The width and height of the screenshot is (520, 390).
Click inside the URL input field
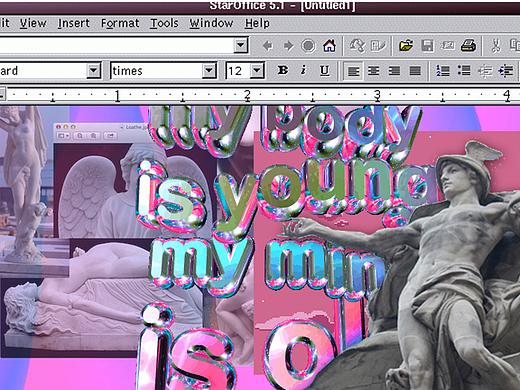coord(117,45)
